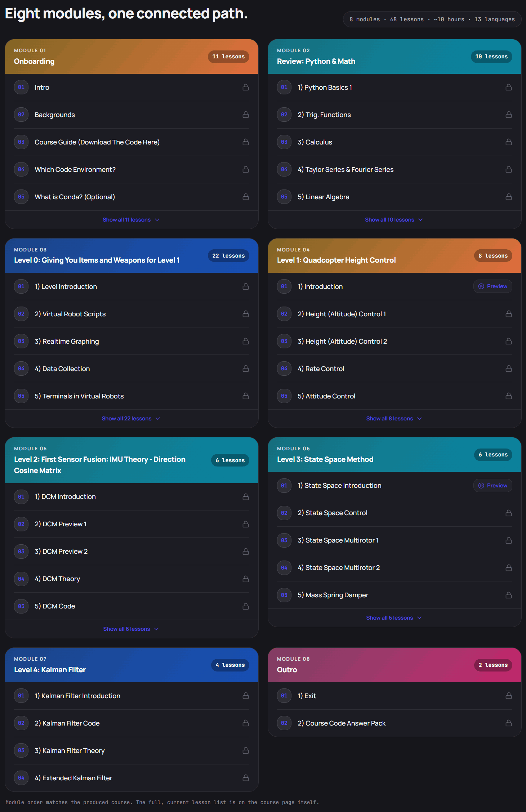Expand Show all 11 lessons in Onboarding
The width and height of the screenshot is (526, 812).
click(x=131, y=220)
